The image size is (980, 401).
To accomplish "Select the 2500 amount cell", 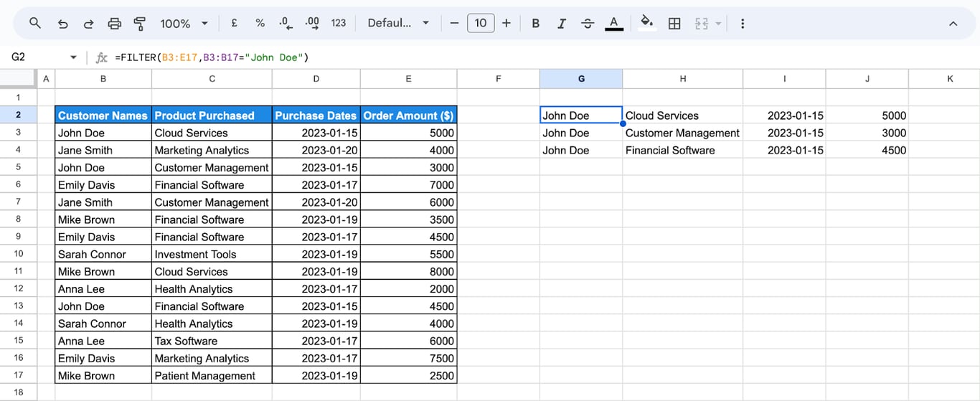I will point(409,376).
